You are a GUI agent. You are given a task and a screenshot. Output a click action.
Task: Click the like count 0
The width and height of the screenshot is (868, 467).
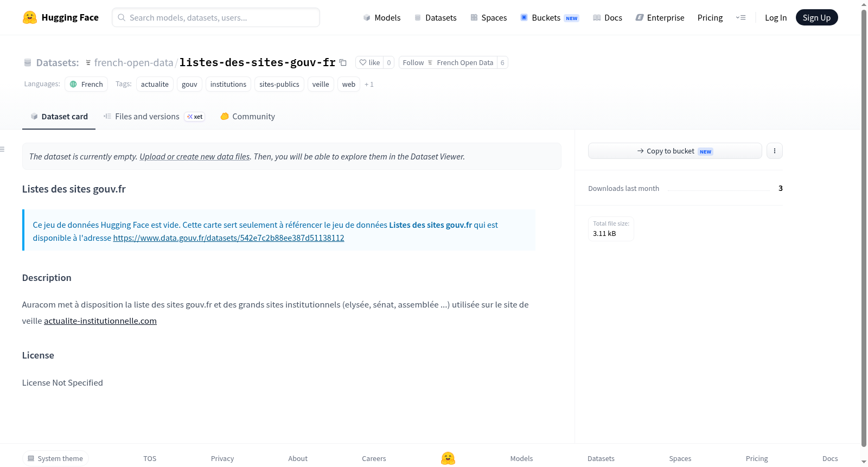(388, 62)
